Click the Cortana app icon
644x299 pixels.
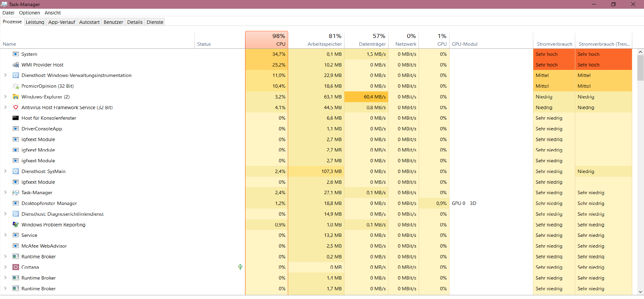15,267
